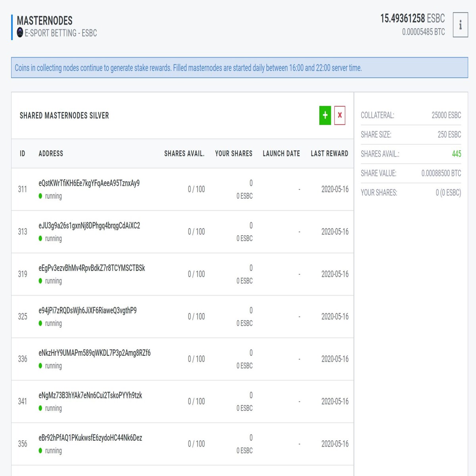Click 0 / 100 shares for node 319
The height and width of the screenshot is (476, 476).
pos(196,274)
